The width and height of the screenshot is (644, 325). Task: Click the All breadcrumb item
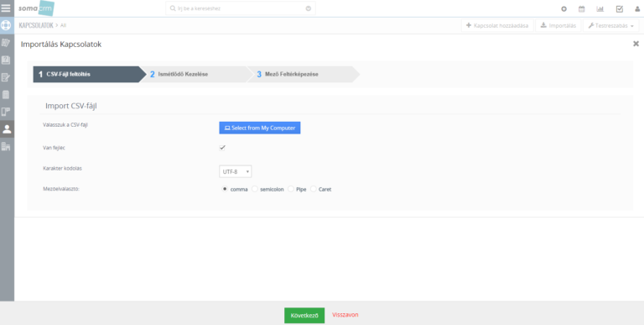[63, 25]
